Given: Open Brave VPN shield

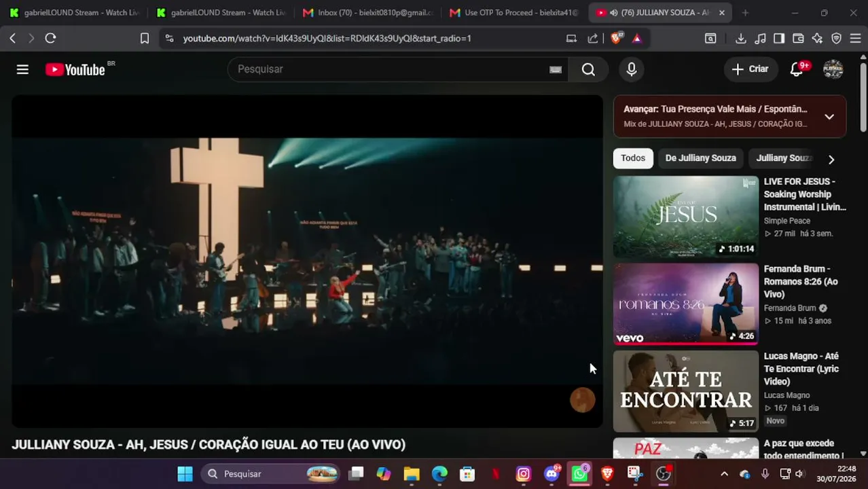Looking at the screenshot, I should 836,38.
